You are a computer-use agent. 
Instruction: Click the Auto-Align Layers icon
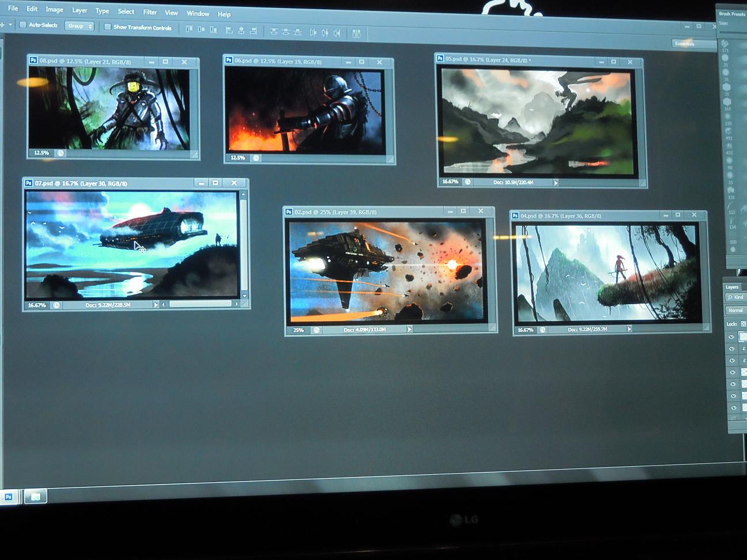click(356, 33)
